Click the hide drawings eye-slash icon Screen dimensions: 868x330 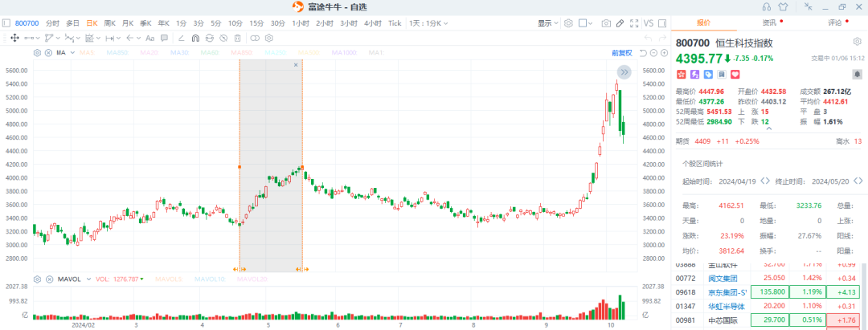(x=223, y=39)
